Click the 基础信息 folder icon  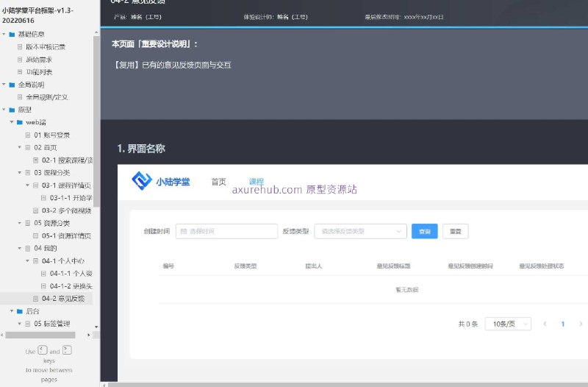(x=12, y=35)
